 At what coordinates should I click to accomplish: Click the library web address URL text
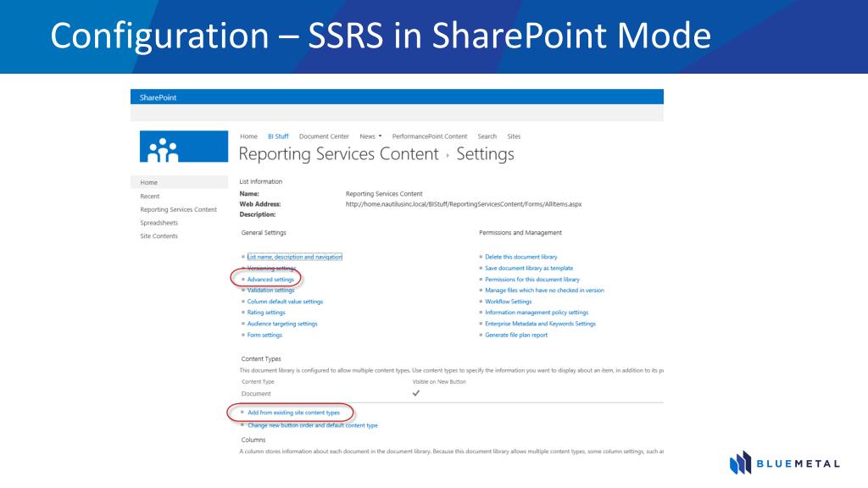click(x=464, y=204)
